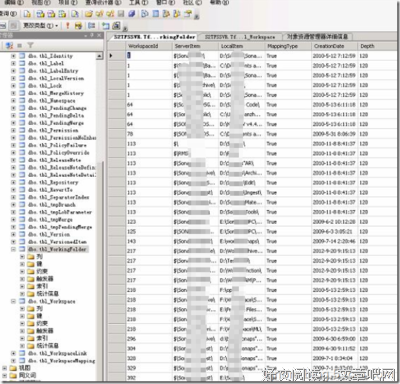Click WorkspaceId cell showing 78
The width and height of the screenshot is (400, 384).
pyautogui.click(x=149, y=134)
